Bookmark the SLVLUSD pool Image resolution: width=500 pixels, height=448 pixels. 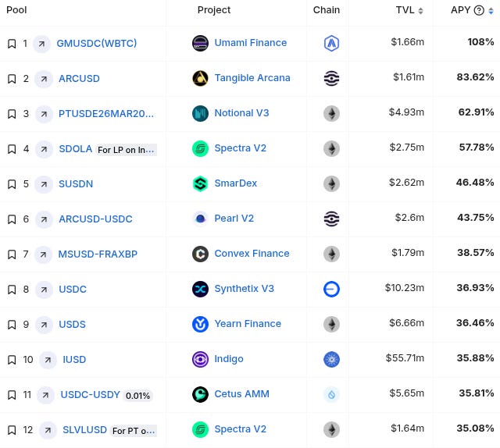12,430
